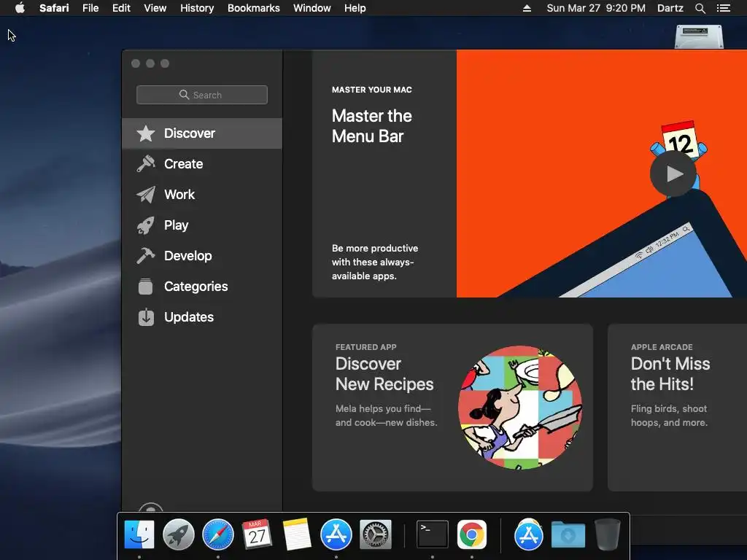Image resolution: width=747 pixels, height=560 pixels.
Task: Open the Don't Miss the Hits card
Action: point(677,408)
